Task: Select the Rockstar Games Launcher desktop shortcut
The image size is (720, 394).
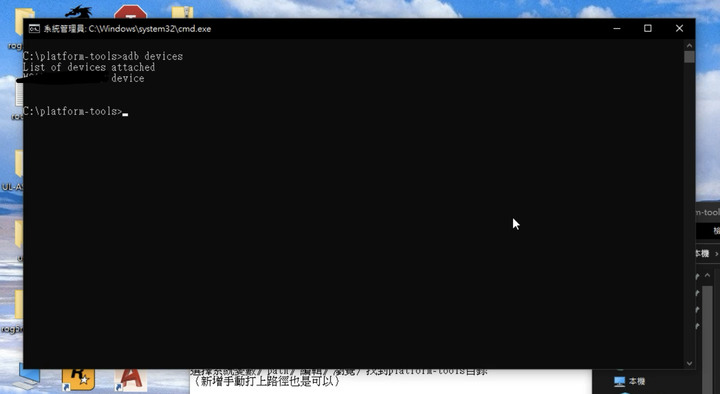Action: [79, 379]
